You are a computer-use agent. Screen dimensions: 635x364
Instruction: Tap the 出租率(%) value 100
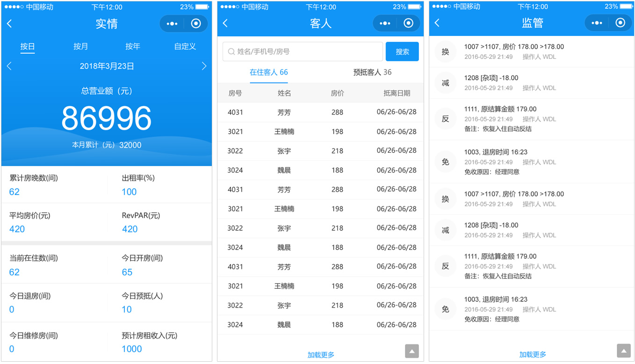129,192
